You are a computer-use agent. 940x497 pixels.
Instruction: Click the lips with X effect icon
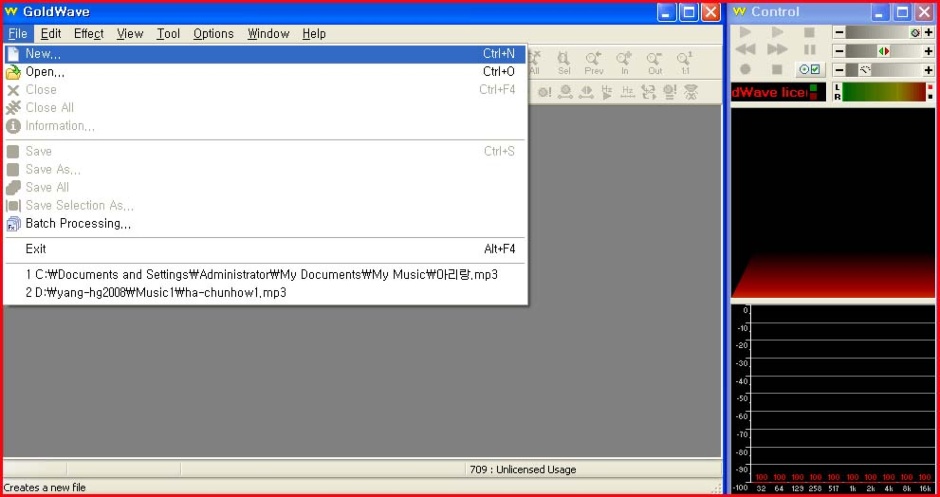pyautogui.click(x=691, y=92)
